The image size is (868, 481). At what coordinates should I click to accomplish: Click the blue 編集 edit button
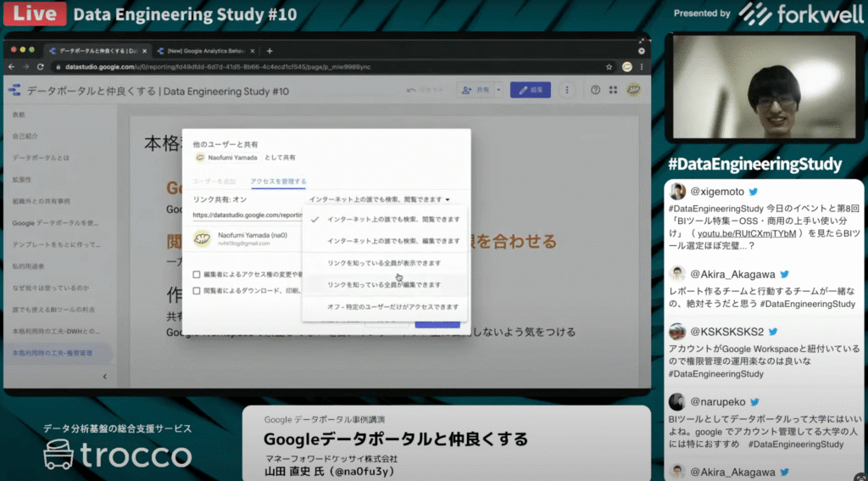point(530,89)
